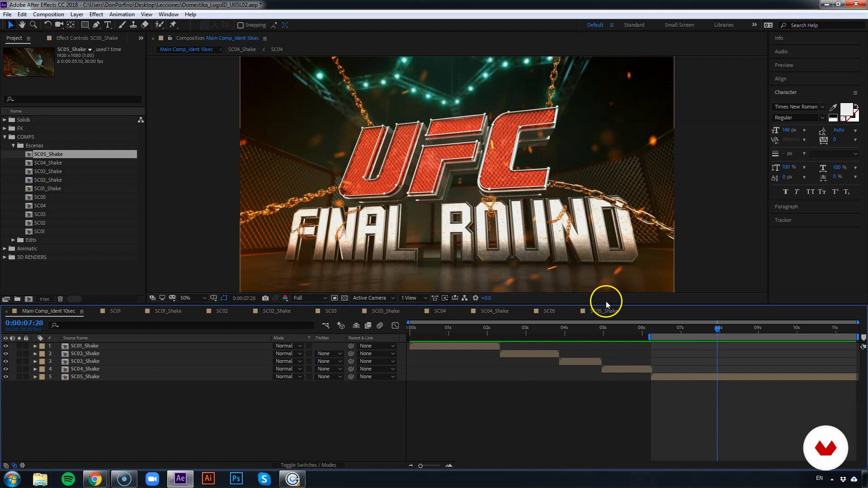Delete the selected project item with trash icon

60,299
